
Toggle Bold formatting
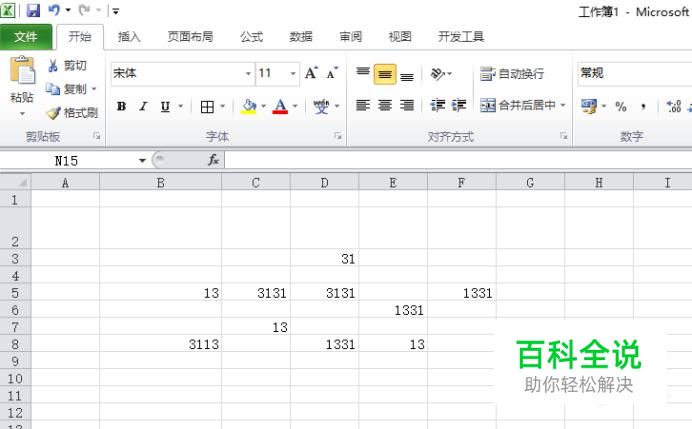tap(121, 106)
